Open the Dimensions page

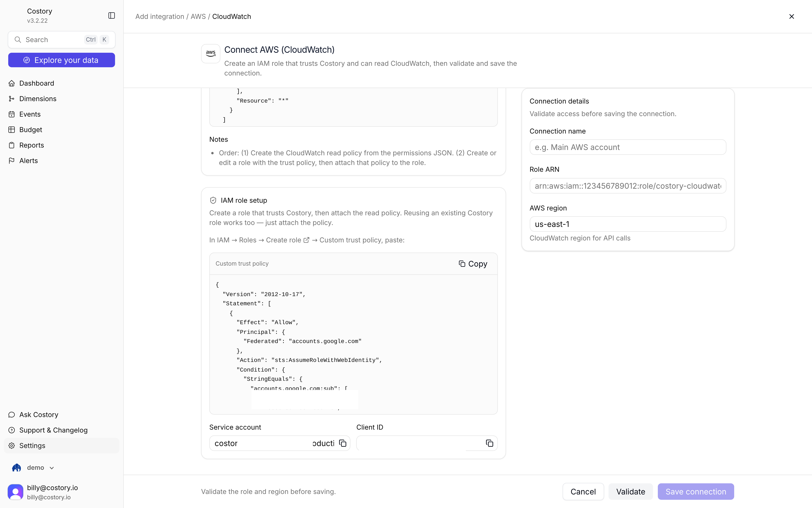pyautogui.click(x=62, y=99)
